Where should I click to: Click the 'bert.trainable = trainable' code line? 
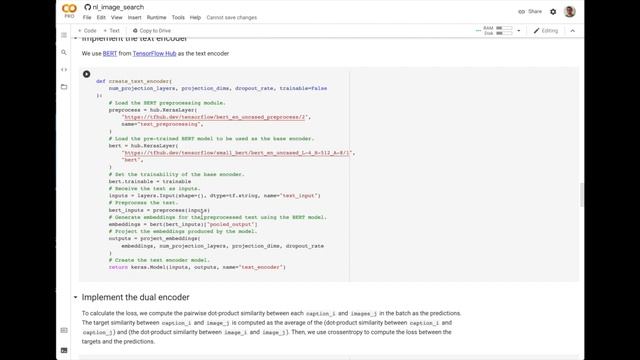coord(150,181)
